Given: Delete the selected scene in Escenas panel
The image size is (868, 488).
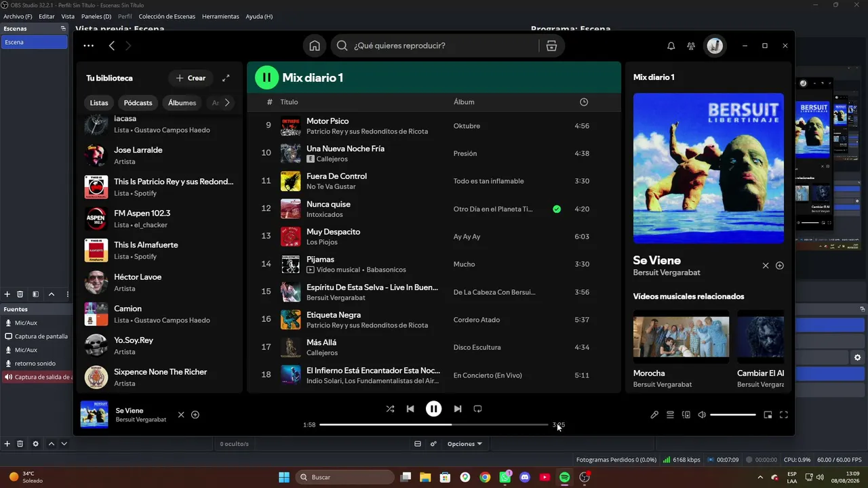Looking at the screenshot, I should click(x=20, y=294).
